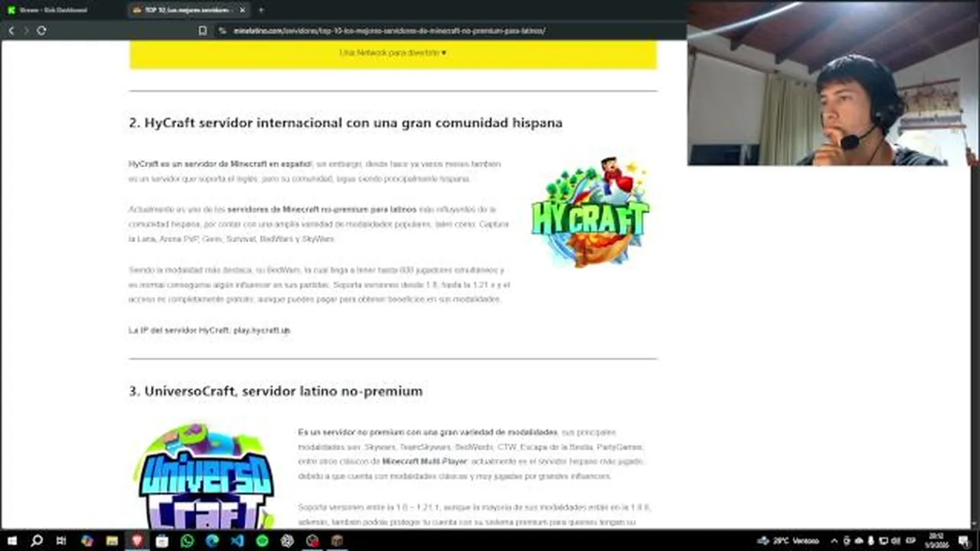Open the ESP keyboard language indicator
Screen dimensions: 980x551
click(911, 540)
